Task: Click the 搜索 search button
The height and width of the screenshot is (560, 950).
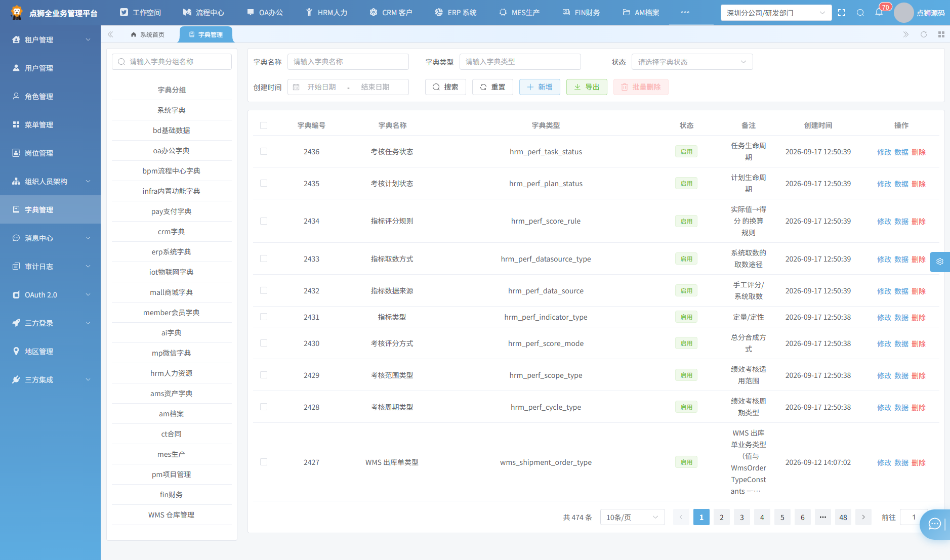Action: point(445,87)
